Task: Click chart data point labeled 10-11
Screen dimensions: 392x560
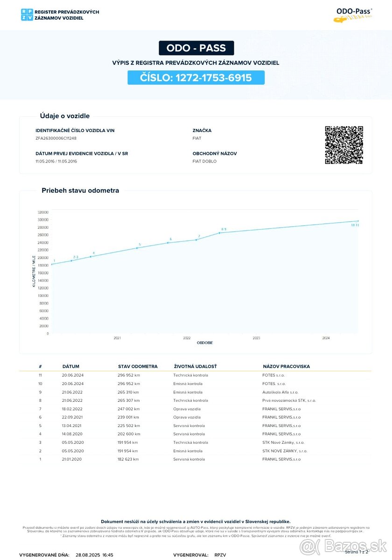Action: point(358,221)
